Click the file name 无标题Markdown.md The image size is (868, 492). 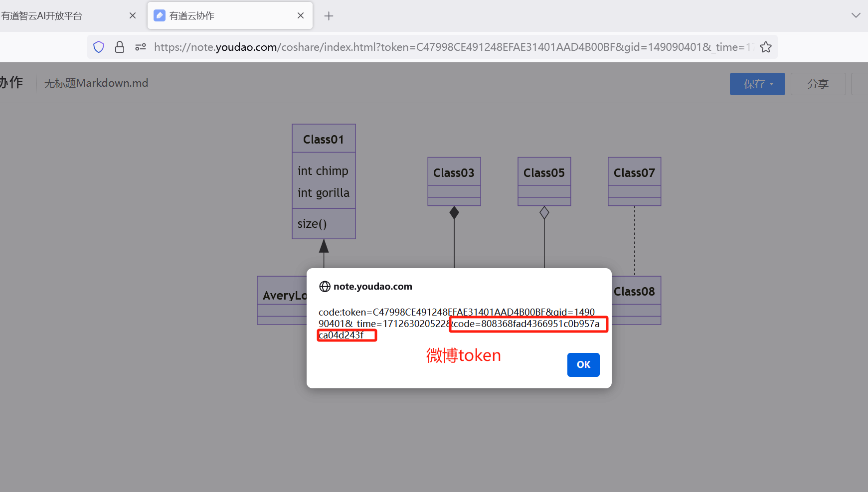[x=96, y=83]
